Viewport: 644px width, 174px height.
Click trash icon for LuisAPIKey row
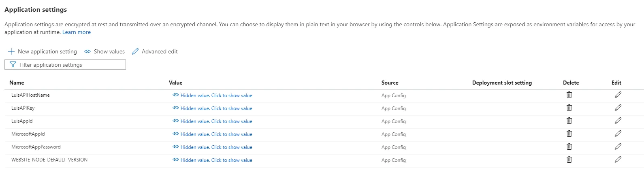click(569, 108)
